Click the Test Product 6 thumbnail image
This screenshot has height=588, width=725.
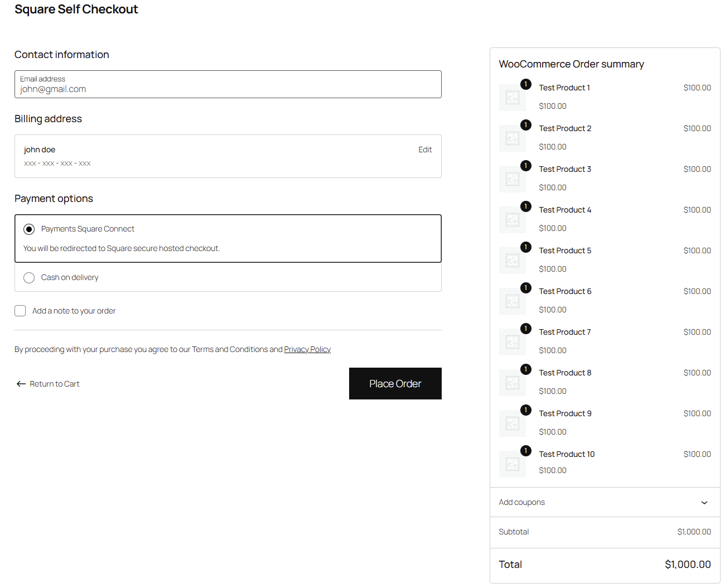(512, 301)
